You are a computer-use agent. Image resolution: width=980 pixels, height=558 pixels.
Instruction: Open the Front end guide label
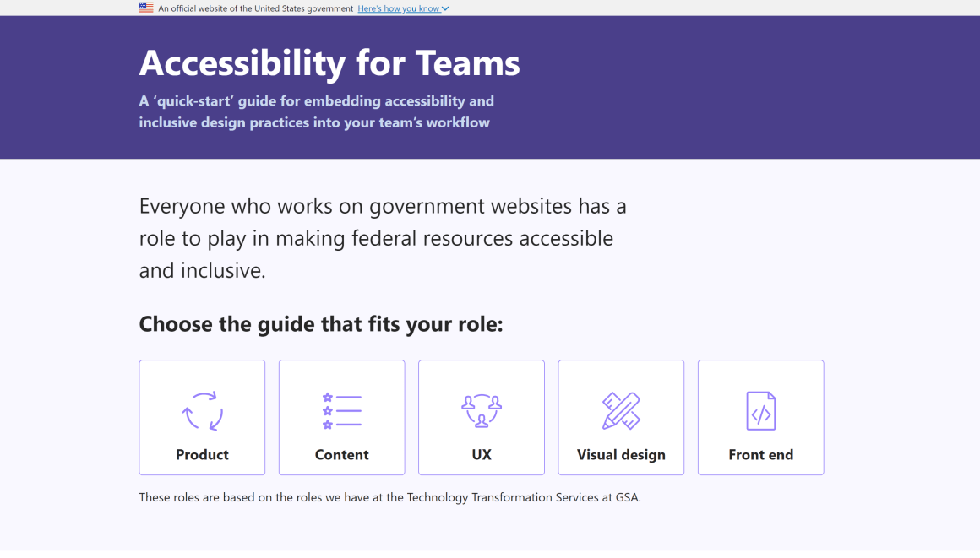pos(760,454)
